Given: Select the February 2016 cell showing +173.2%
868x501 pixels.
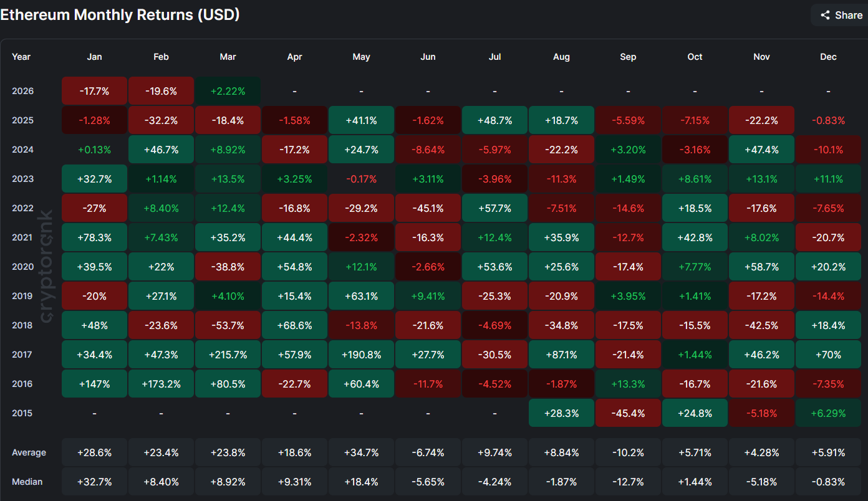Looking at the screenshot, I should pos(161,383).
